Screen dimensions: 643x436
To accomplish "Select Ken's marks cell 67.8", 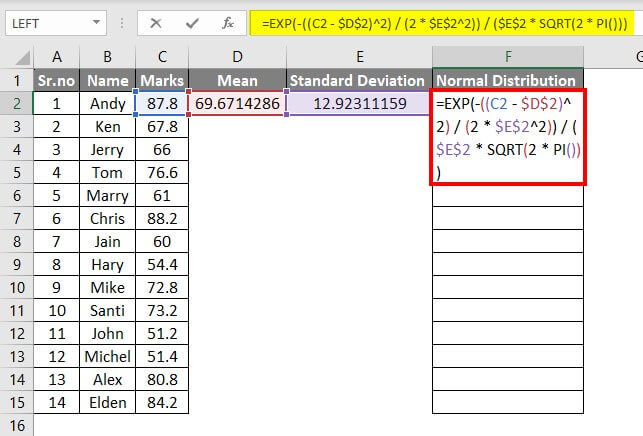I will click(162, 126).
